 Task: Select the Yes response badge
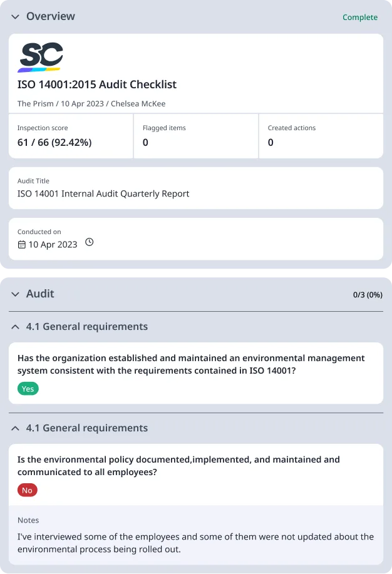tap(28, 388)
